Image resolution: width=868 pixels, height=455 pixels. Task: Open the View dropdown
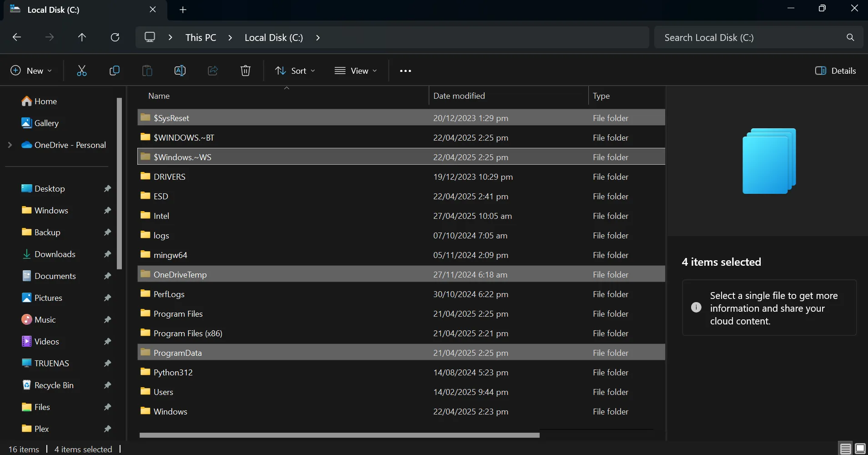(356, 71)
